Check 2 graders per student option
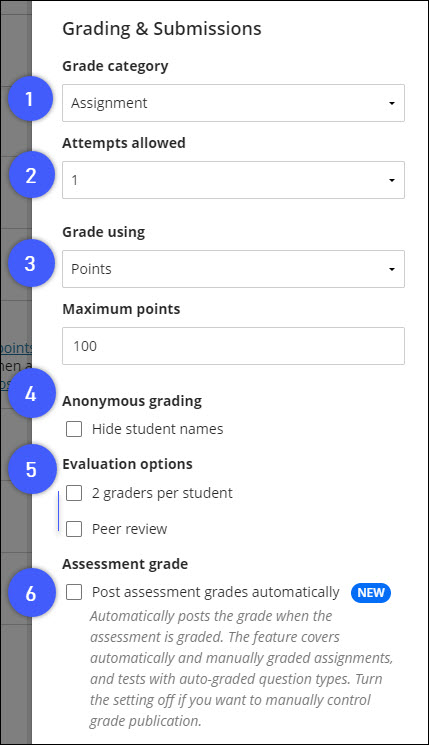 (x=74, y=493)
